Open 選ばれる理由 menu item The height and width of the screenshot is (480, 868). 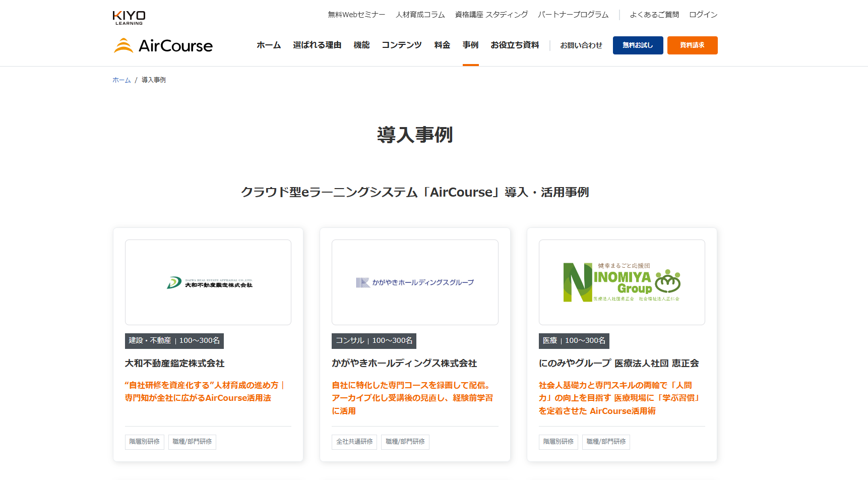pos(317,45)
